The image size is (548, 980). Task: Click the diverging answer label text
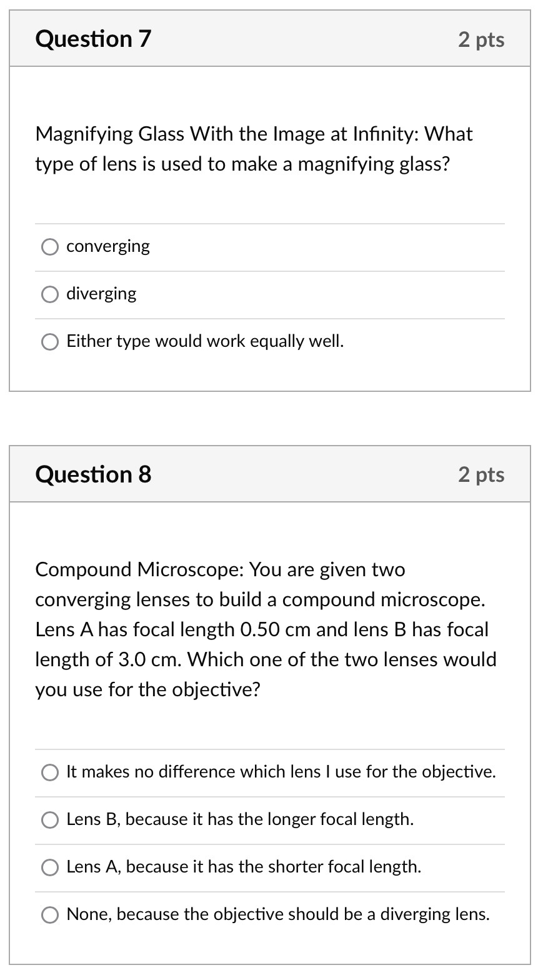pos(101,294)
